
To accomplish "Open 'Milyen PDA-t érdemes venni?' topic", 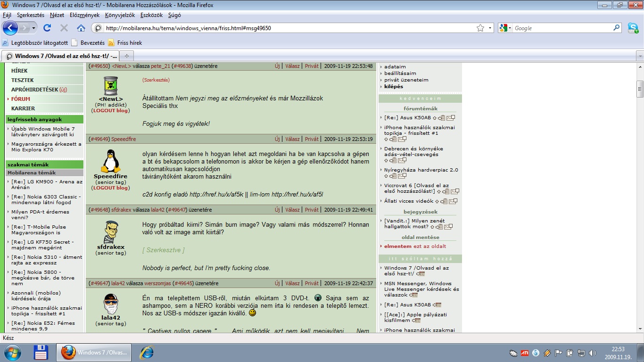I will (40, 215).
